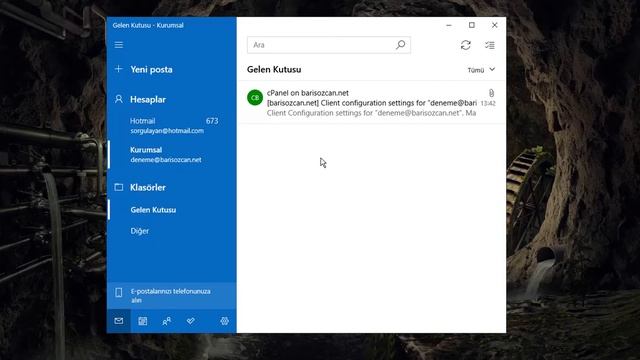Click the Hotmail unread count 673
This screenshot has width=640, height=360.
pos(212,121)
